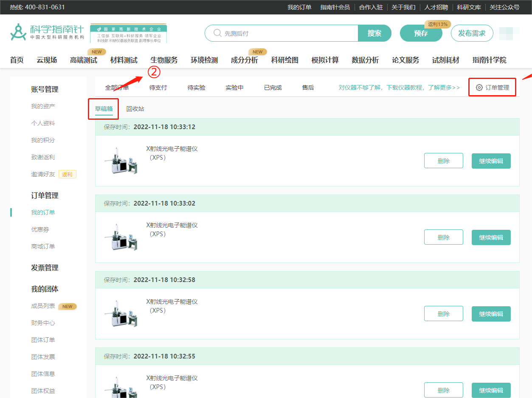The image size is (532, 398).
Task: Delete the draft saved at 10:33:12
Action: coord(443,161)
